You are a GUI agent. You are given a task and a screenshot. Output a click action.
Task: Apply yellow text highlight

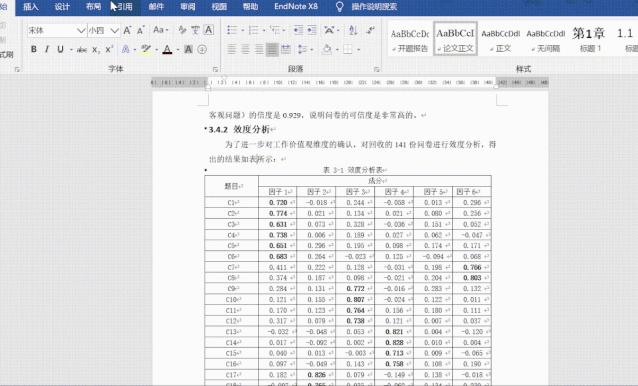click(145, 49)
